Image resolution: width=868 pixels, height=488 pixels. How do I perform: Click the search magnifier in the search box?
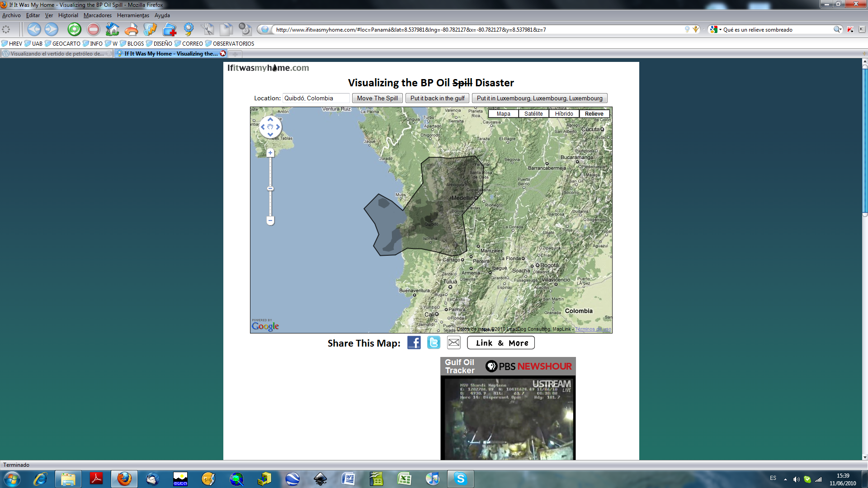click(x=837, y=29)
